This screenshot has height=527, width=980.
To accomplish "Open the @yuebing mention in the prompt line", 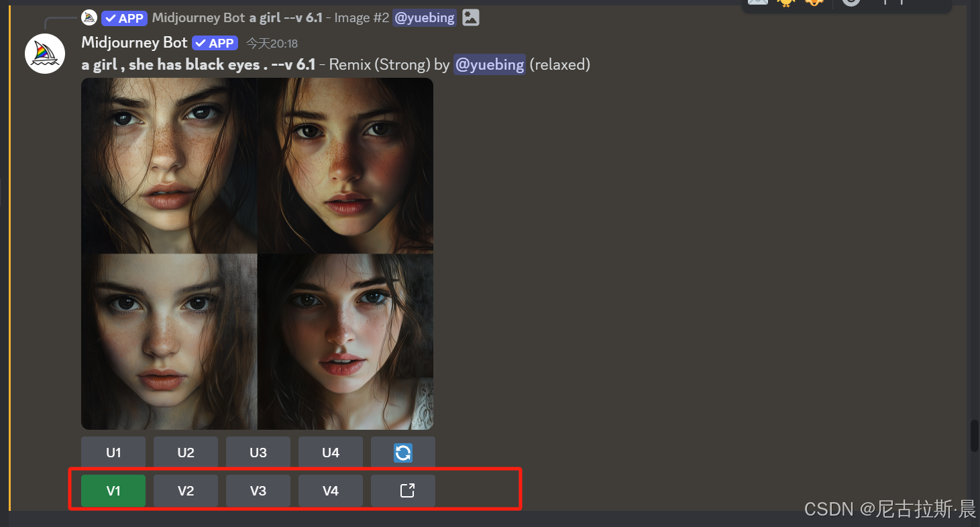I will pyautogui.click(x=490, y=64).
